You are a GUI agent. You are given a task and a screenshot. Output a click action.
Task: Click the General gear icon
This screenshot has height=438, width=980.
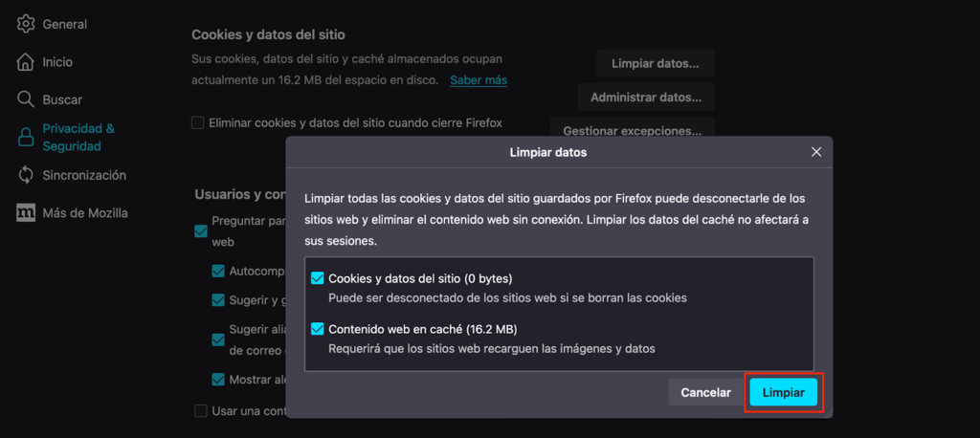tap(26, 24)
